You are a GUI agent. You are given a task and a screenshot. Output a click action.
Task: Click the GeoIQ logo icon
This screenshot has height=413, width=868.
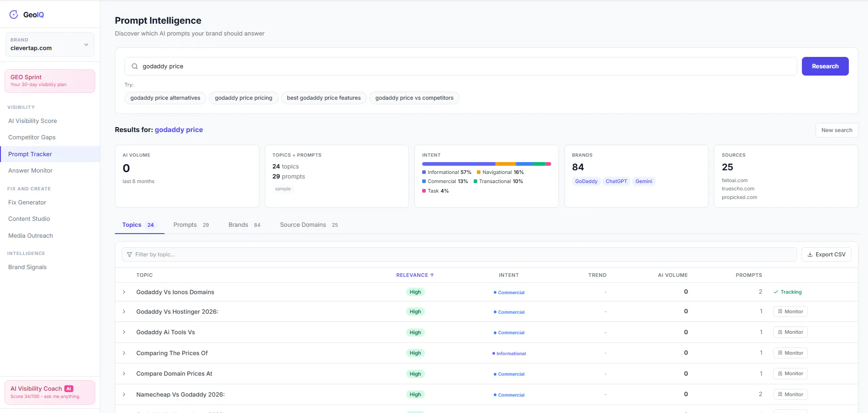(14, 15)
